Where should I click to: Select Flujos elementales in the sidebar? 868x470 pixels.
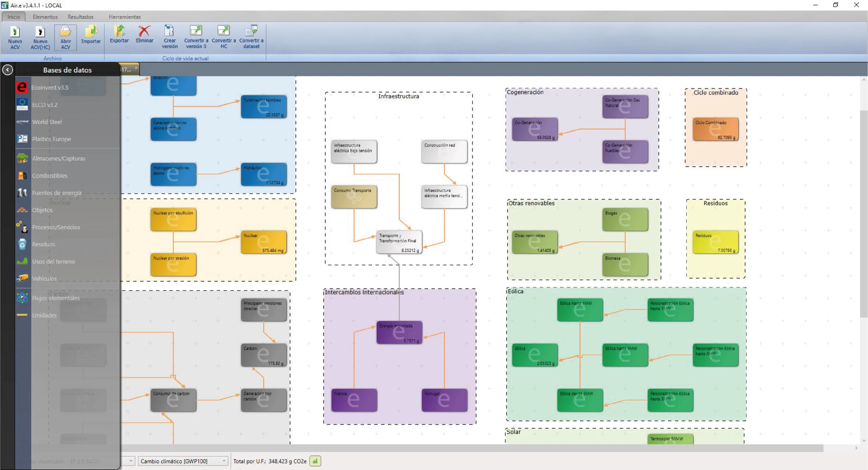(56, 298)
